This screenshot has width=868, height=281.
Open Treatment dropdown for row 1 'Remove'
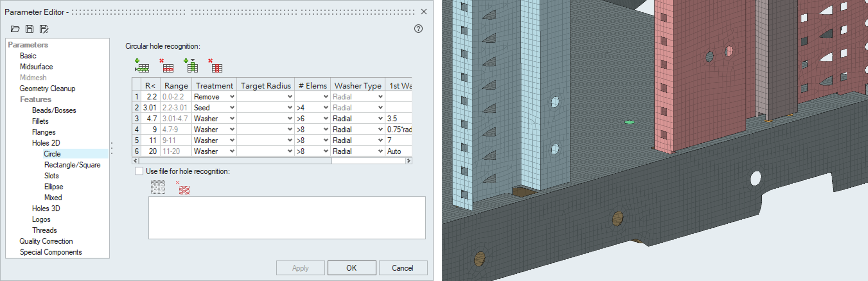(x=232, y=97)
